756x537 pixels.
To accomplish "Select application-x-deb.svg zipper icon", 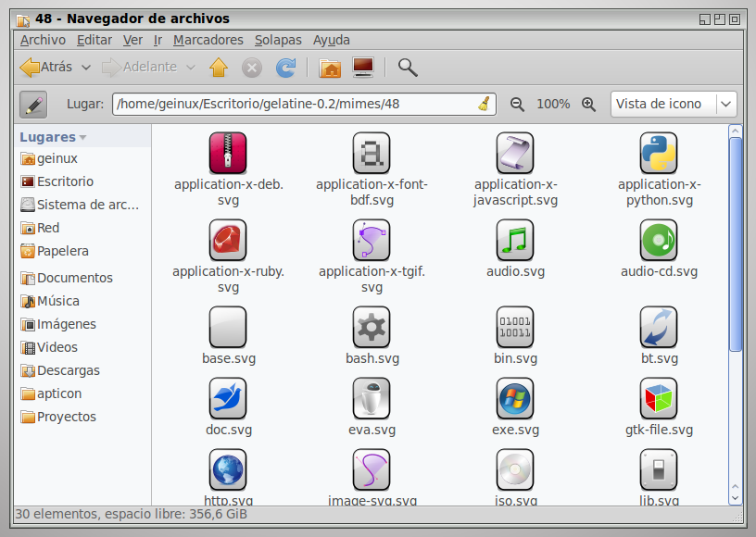I will pyautogui.click(x=228, y=153).
